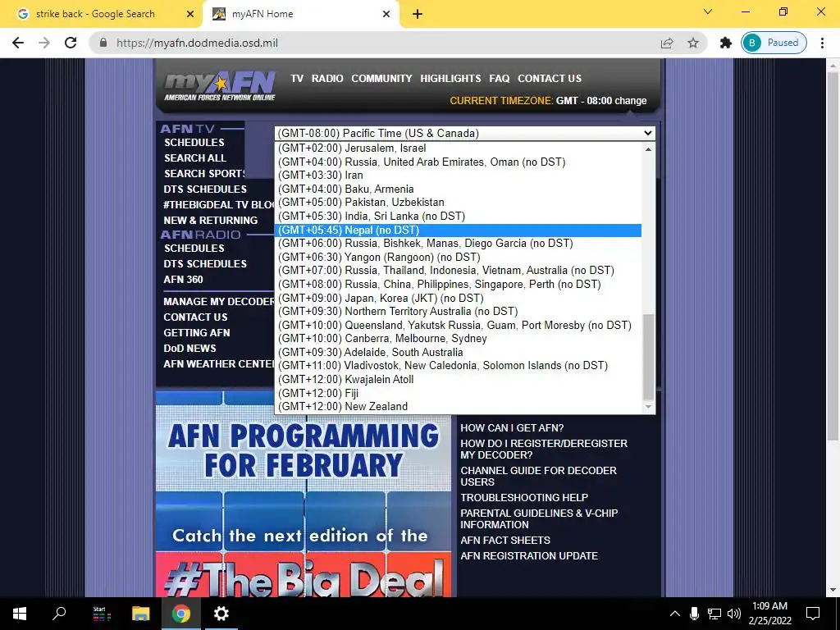Image resolution: width=840 pixels, height=630 pixels.
Task: Choose Fiji timezone
Action: (x=458, y=393)
